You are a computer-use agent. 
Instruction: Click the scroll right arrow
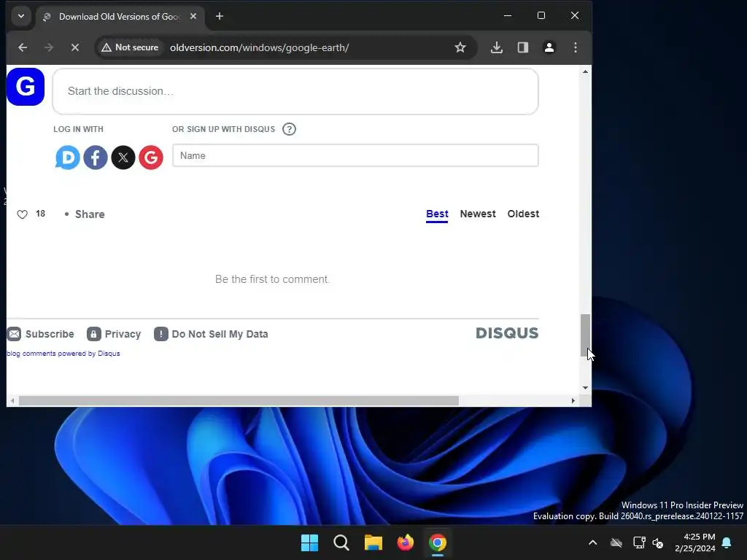tap(573, 401)
